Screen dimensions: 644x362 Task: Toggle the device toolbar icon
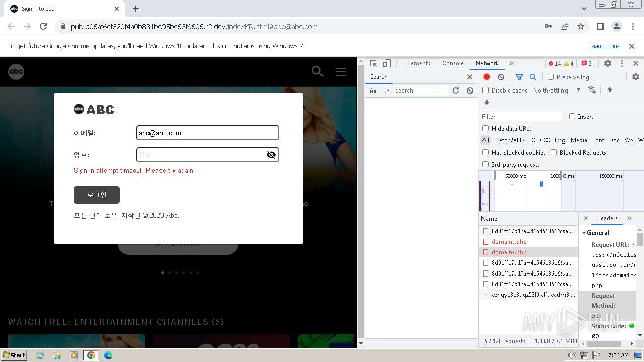pyautogui.click(x=387, y=63)
